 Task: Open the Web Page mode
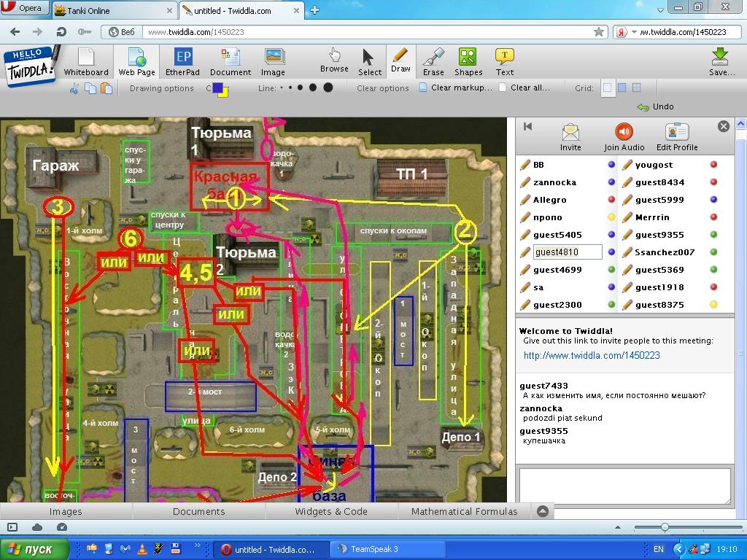pos(136,62)
